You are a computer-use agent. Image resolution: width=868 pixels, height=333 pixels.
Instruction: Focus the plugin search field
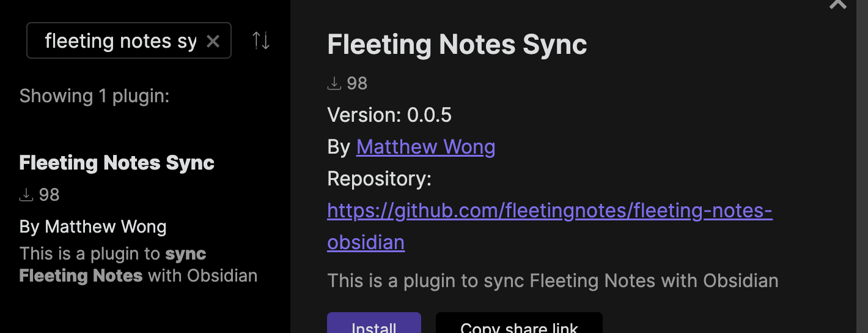pos(120,41)
